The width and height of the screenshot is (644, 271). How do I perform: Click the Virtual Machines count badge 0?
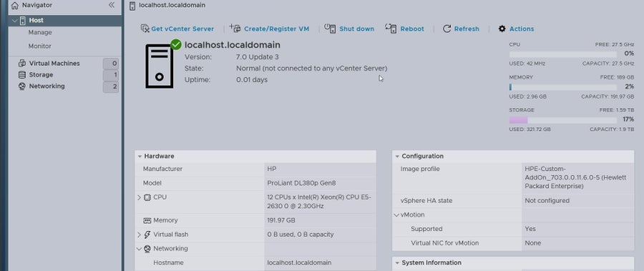[x=111, y=64]
